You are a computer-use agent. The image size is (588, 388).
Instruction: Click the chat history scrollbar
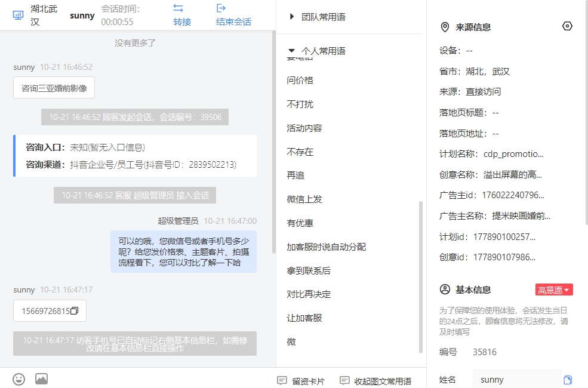pos(274,141)
